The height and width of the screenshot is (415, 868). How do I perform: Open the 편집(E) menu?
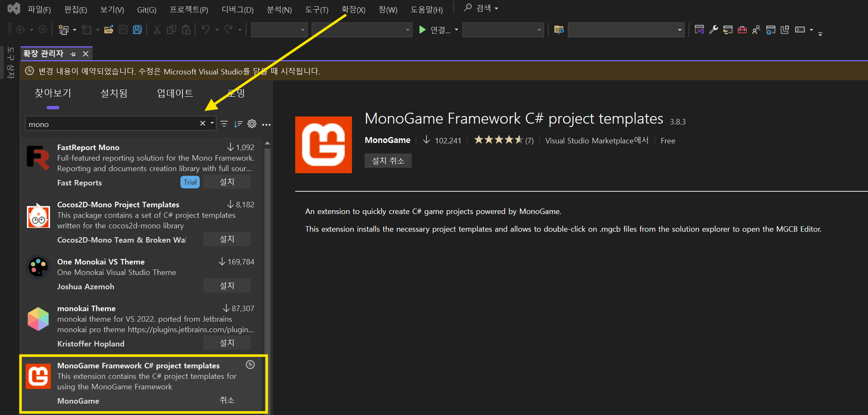click(76, 9)
